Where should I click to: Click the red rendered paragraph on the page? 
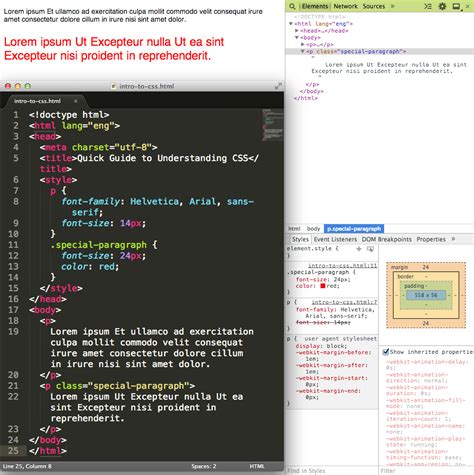(114, 49)
